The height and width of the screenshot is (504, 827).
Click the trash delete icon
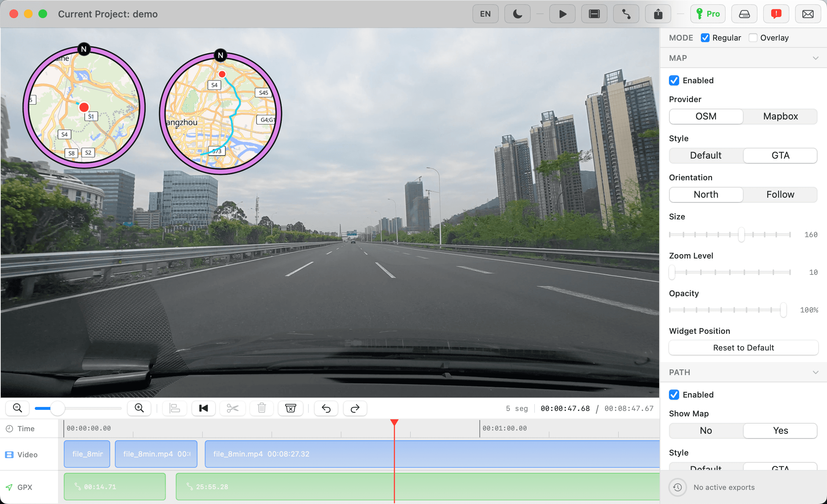click(262, 408)
